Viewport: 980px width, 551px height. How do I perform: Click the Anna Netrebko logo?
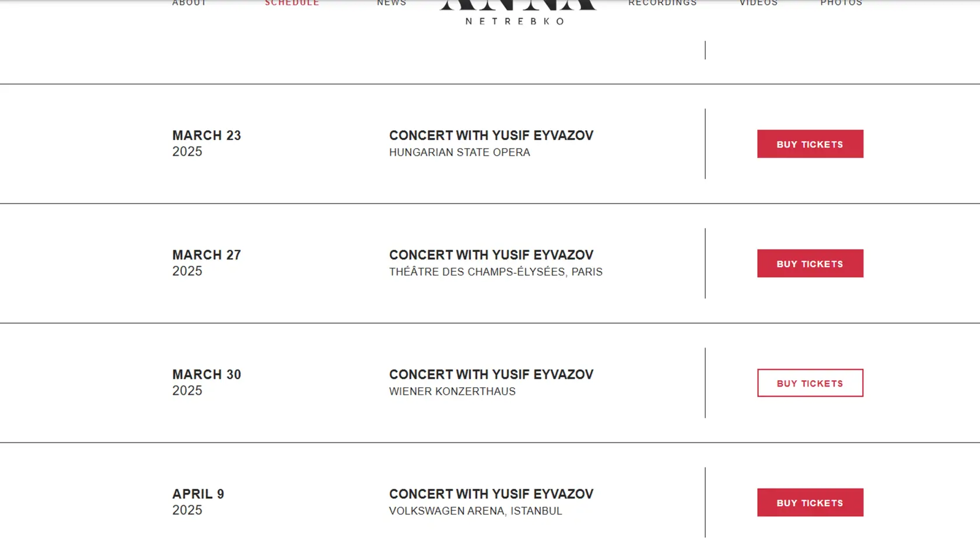pyautogui.click(x=517, y=13)
